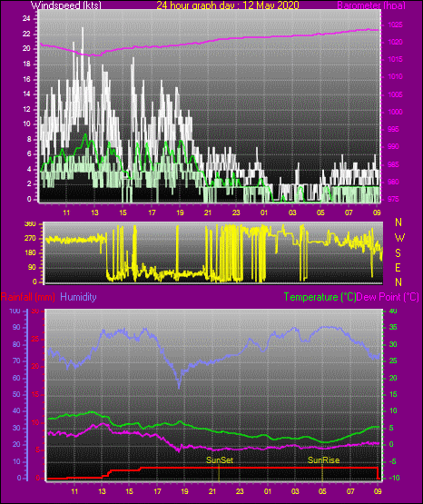Screen dimensions: 423x504
Task: Click hour 01 on the windspeed graph axis
Action: pyautogui.click(x=264, y=212)
